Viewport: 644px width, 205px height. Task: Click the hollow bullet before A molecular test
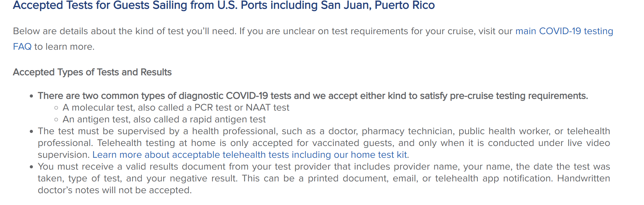pos(56,108)
